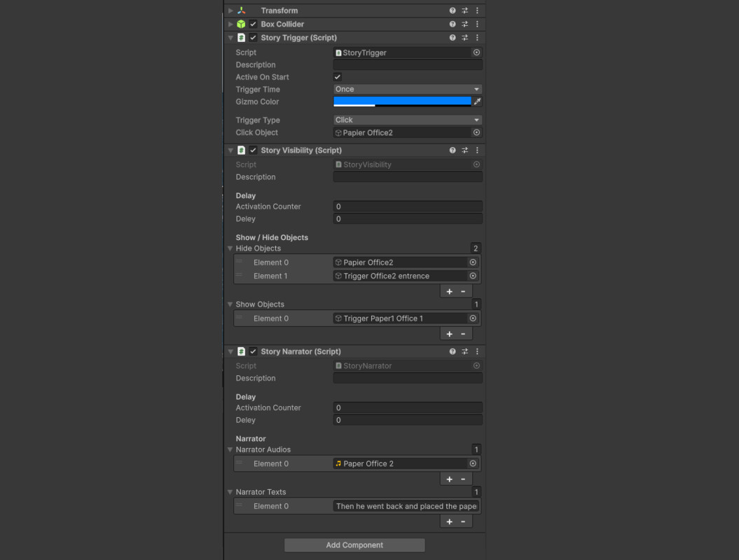Open the Trigger Time dropdown
739x560 pixels.
click(x=408, y=89)
